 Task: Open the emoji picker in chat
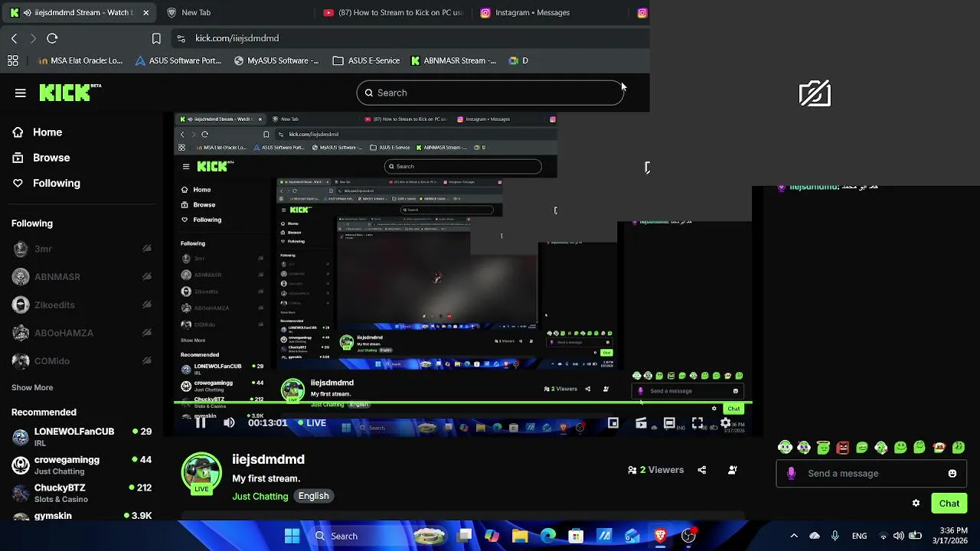(952, 473)
